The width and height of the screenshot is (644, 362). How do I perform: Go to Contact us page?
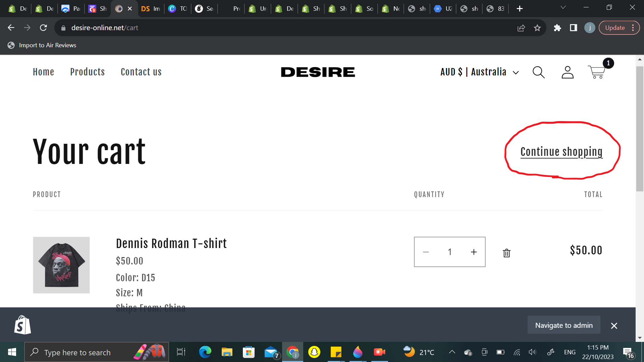(141, 72)
